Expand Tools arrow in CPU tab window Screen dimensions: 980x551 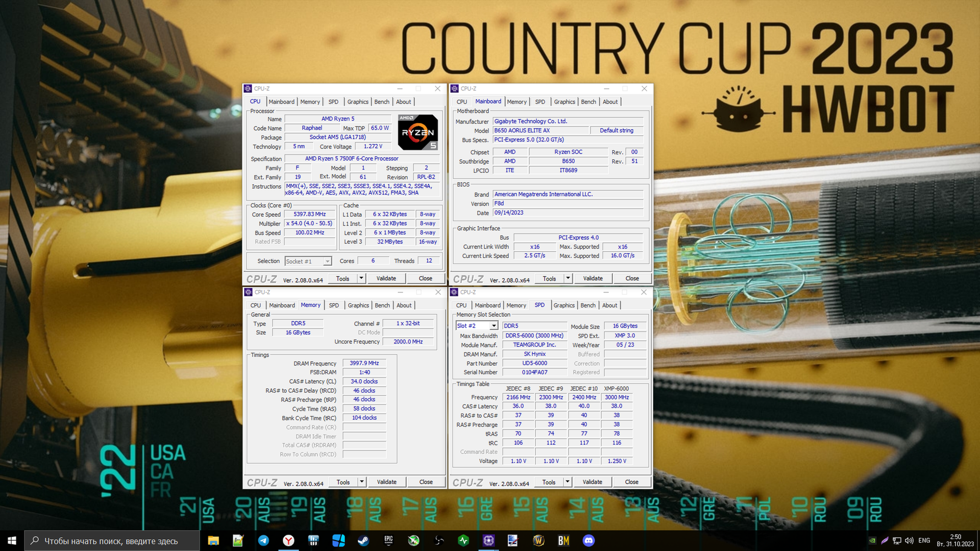pyautogui.click(x=361, y=279)
